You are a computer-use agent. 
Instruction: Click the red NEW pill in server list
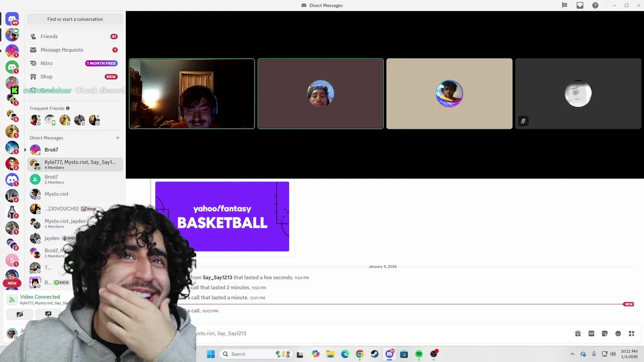click(12, 283)
